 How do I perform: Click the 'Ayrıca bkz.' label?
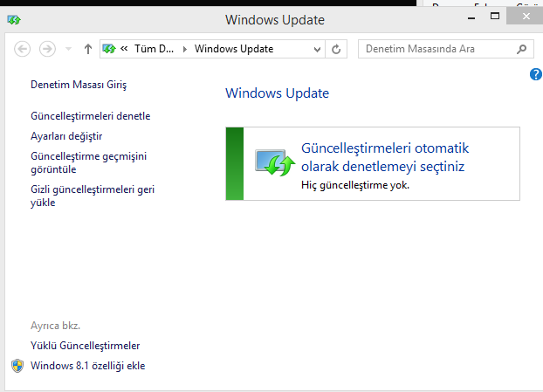point(55,326)
